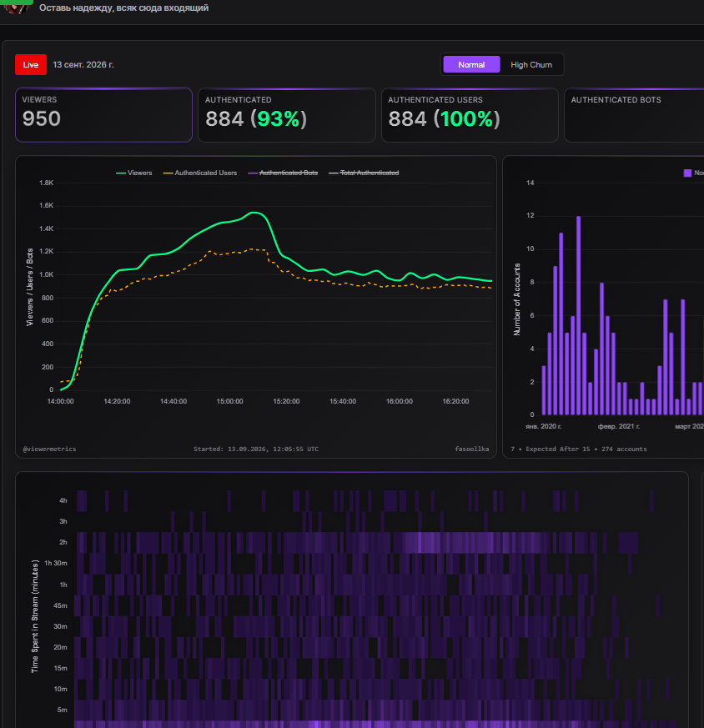Click the purple legend square in accounts chart
Image resolution: width=704 pixels, height=728 pixels.
[687, 173]
